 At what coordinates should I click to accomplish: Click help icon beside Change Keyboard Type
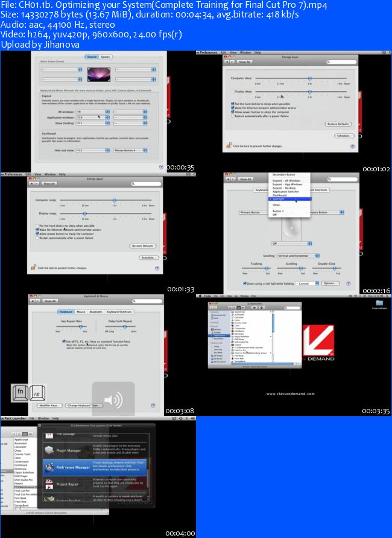[153, 405]
